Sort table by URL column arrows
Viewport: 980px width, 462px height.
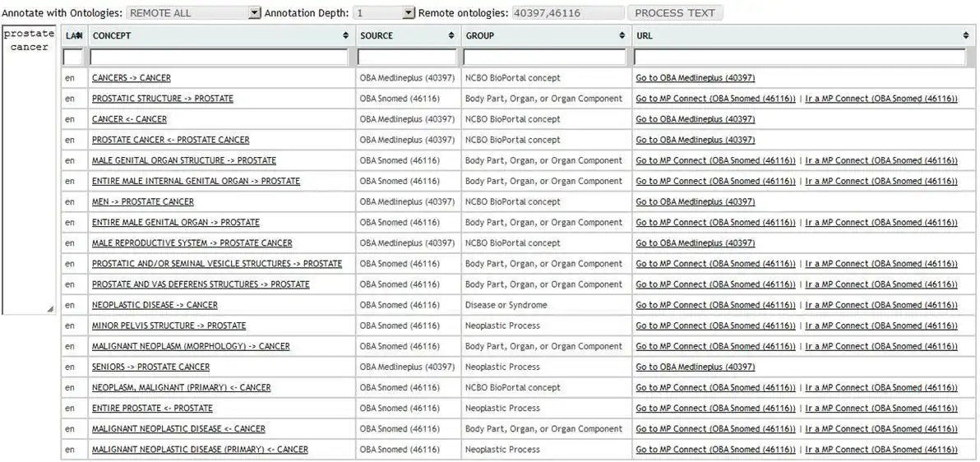tap(966, 36)
